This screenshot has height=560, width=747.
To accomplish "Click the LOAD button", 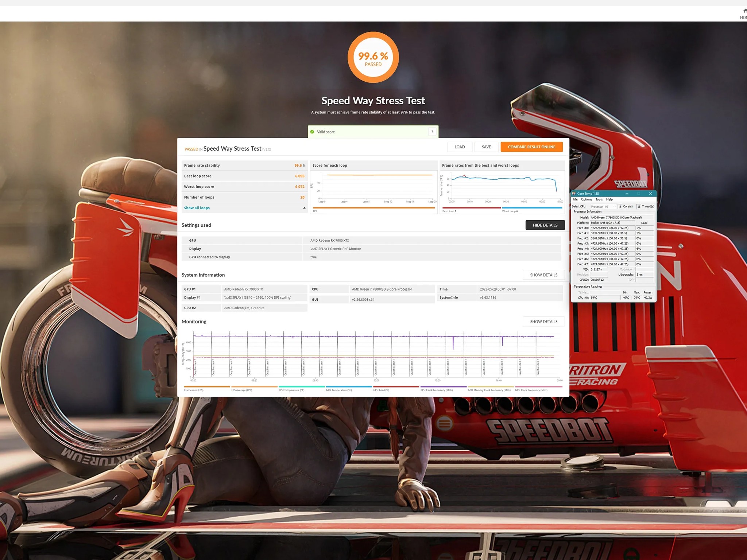I will point(460,147).
